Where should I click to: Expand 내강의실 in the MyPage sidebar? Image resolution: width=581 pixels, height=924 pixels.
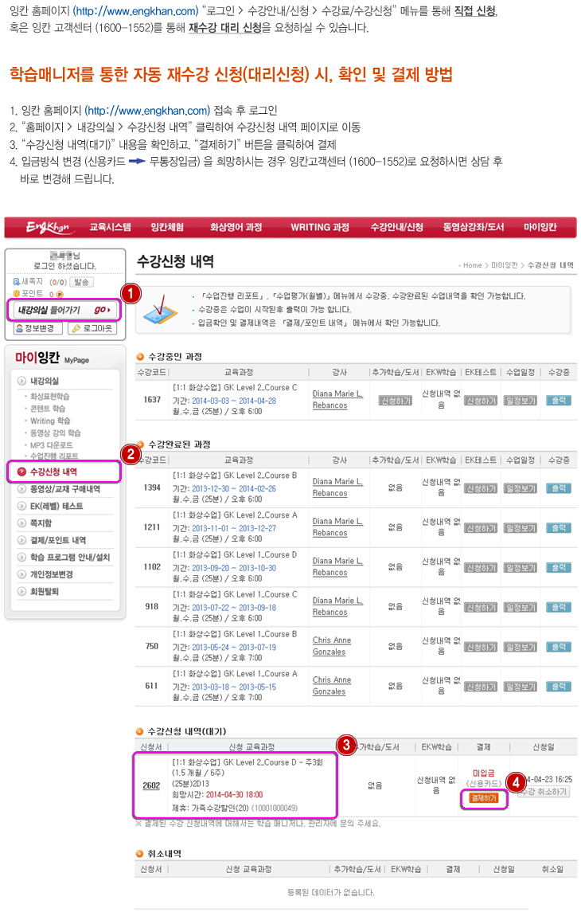(44, 381)
